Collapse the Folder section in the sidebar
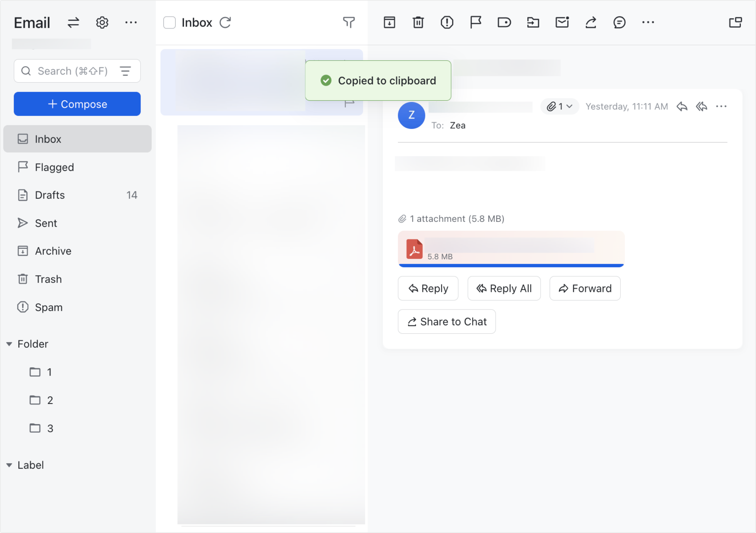The height and width of the screenshot is (533, 756). coord(9,344)
